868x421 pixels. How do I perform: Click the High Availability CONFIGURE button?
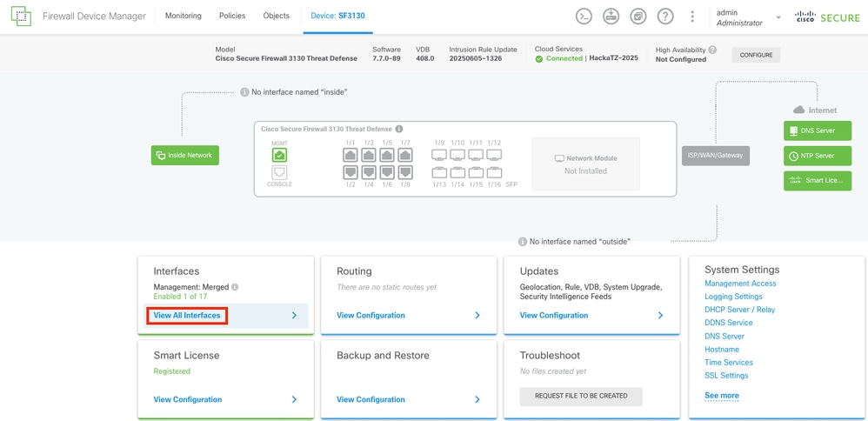pos(756,55)
